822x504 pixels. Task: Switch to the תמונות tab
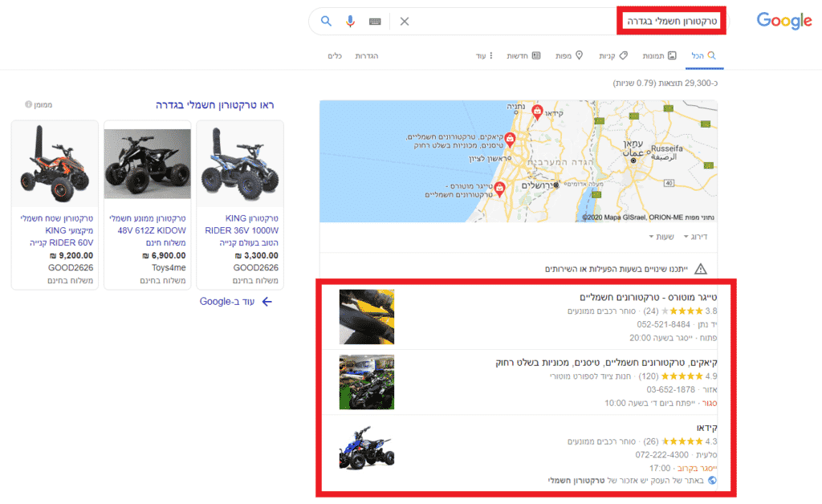coord(659,55)
